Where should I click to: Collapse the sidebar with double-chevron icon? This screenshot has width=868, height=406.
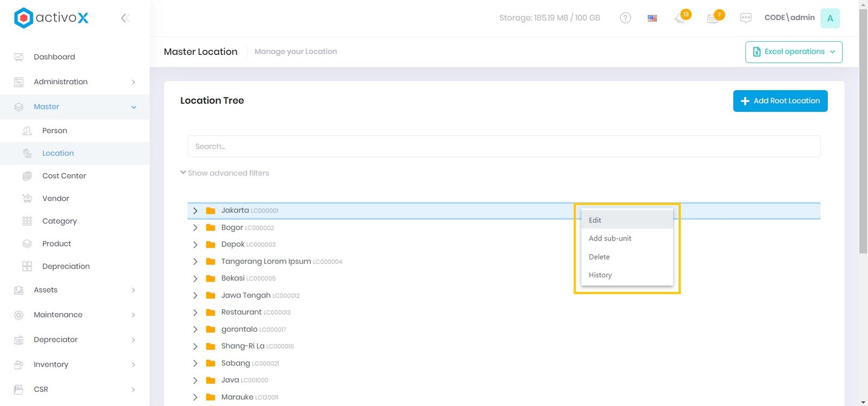(x=125, y=18)
